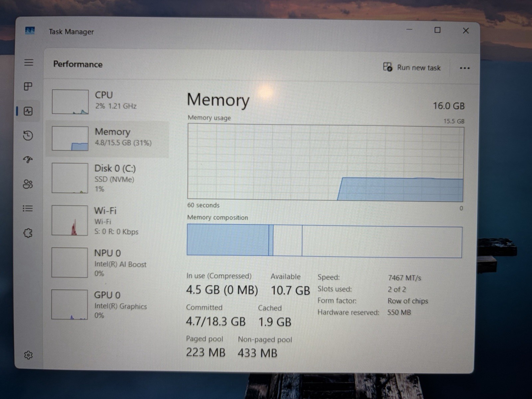Image resolution: width=532 pixels, height=399 pixels.
Task: Click the 10.7 GB available value
Action: pos(290,291)
